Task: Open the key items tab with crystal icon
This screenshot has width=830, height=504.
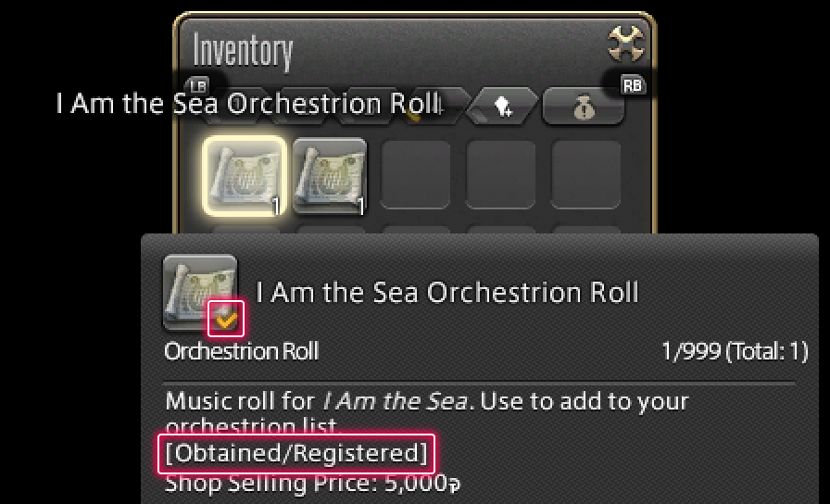Action: (x=501, y=107)
